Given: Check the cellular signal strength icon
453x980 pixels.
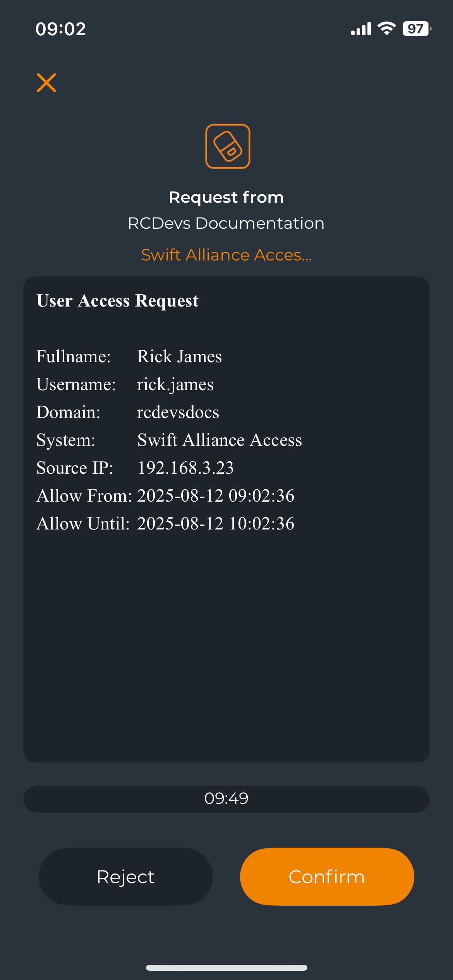Looking at the screenshot, I should (361, 29).
